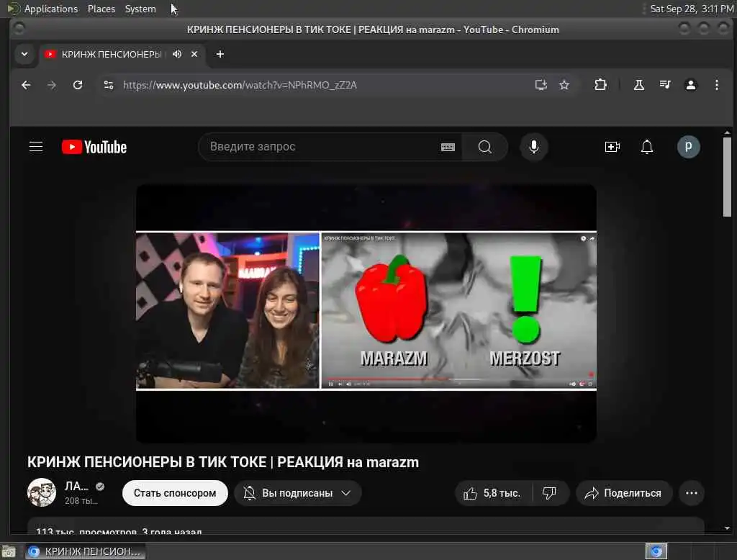This screenshot has width=737, height=560.
Task: Start voice search with microphone
Action: click(533, 147)
